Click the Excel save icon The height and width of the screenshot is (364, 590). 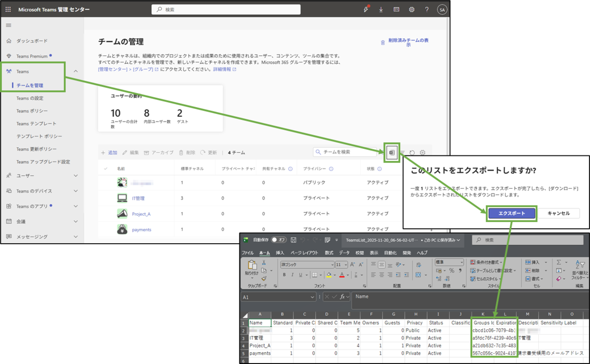294,240
